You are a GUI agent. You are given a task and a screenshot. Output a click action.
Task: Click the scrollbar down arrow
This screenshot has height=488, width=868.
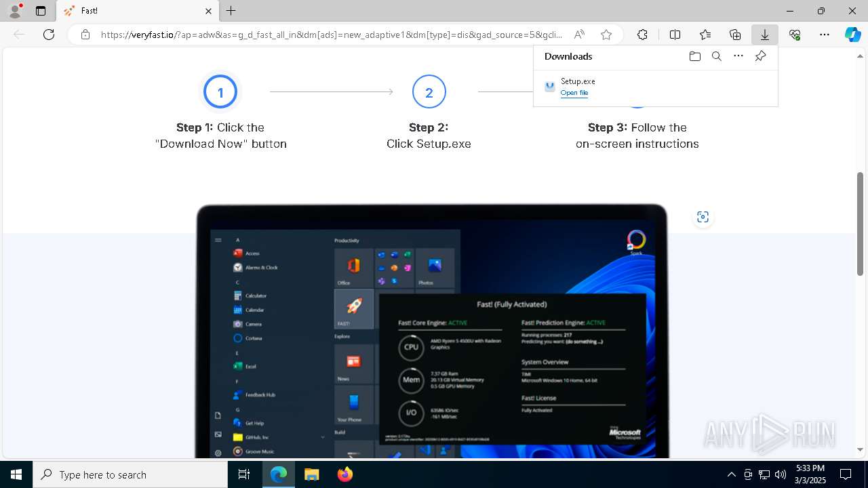[860, 449]
